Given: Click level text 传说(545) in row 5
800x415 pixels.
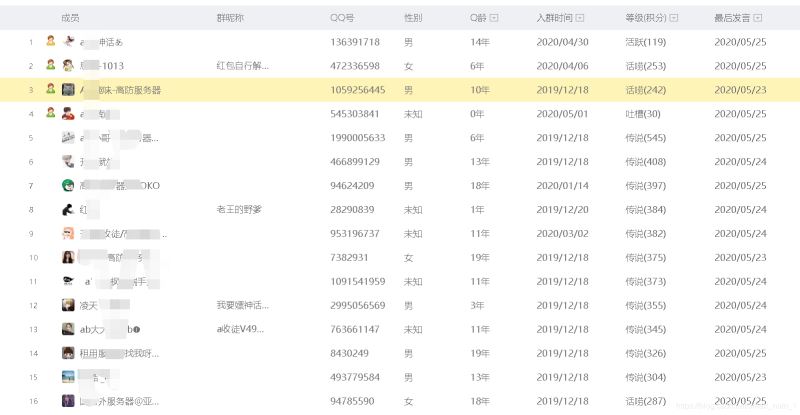Looking at the screenshot, I should [645, 138].
